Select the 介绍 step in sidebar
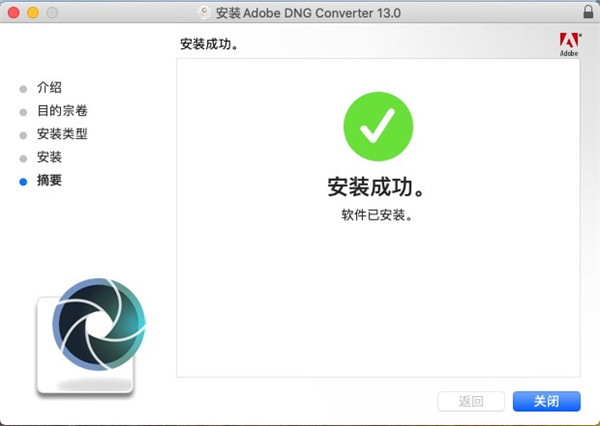Image resolution: width=600 pixels, height=426 pixels. pyautogui.click(x=49, y=87)
